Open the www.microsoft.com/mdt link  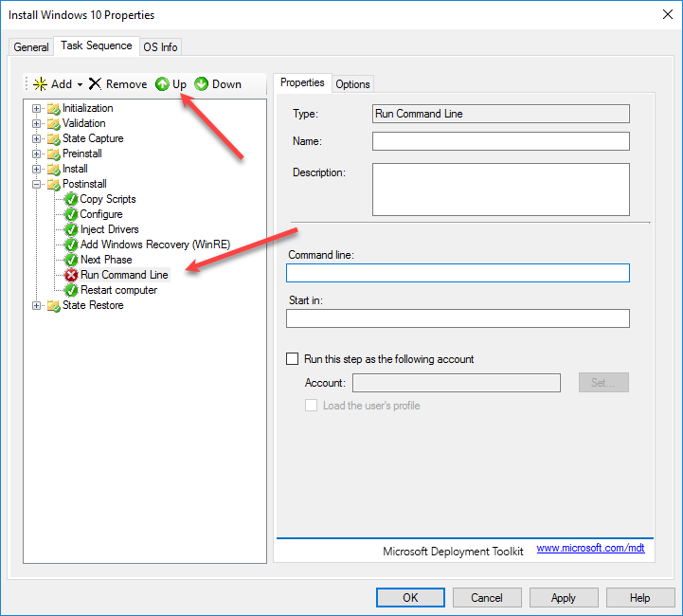590,549
